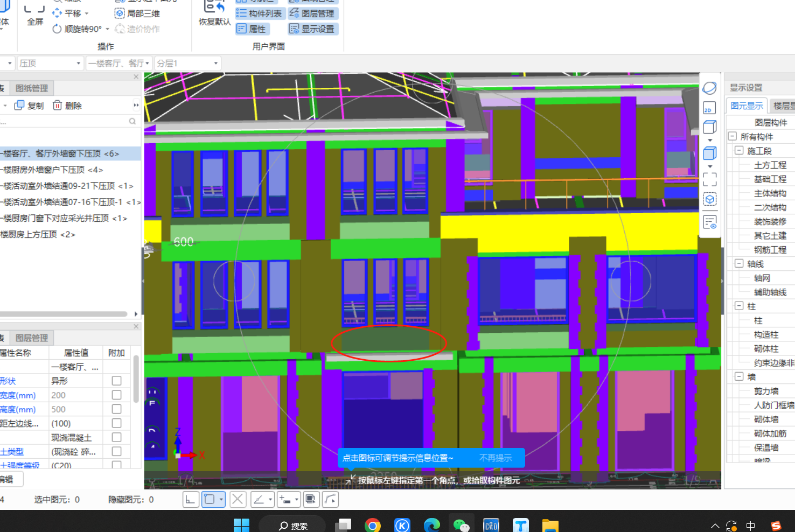Click the 异形 shape property value
The image size is (795, 532).
pyautogui.click(x=76, y=381)
